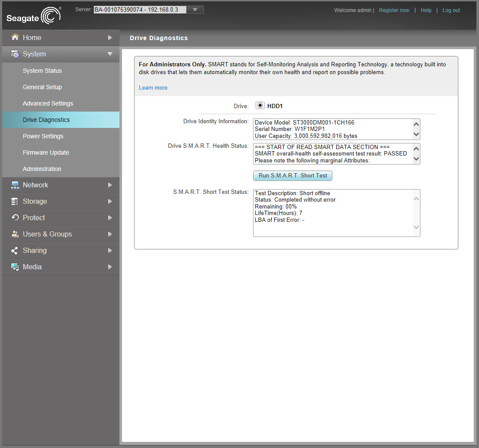The image size is (479, 448).
Task: Click the Home house icon
Action: (15, 37)
